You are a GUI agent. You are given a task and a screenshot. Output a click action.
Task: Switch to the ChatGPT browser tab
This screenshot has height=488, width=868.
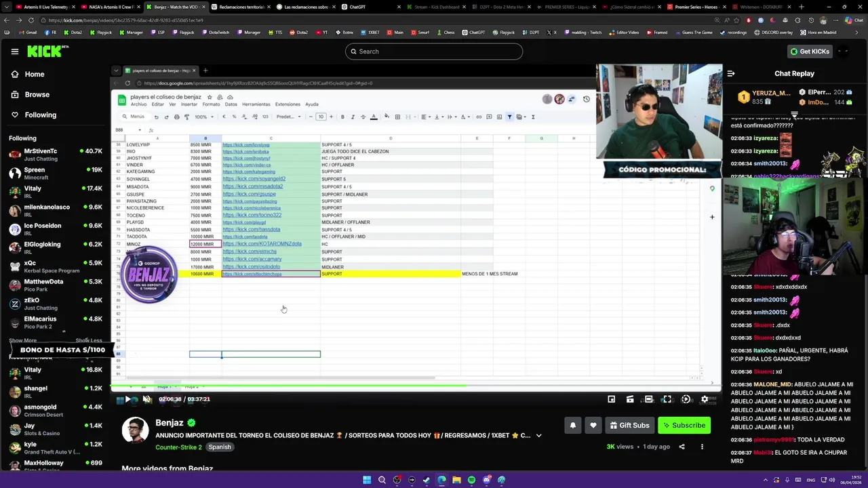point(372,7)
